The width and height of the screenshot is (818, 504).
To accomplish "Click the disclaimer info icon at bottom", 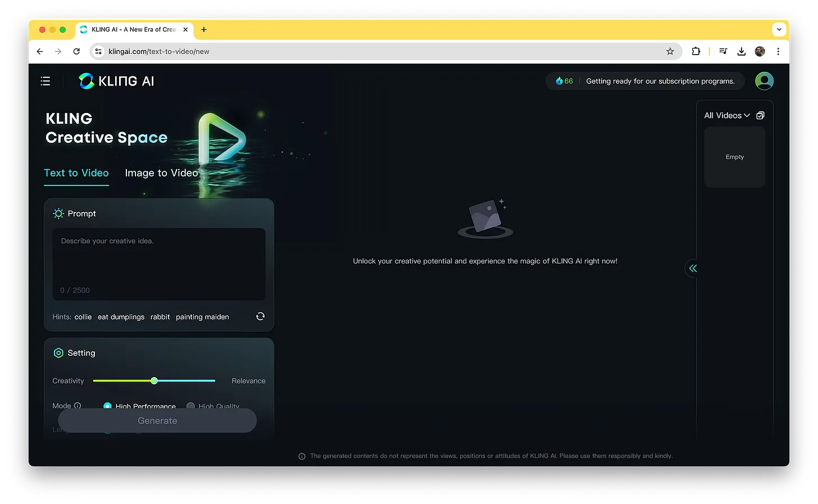I will 302,456.
